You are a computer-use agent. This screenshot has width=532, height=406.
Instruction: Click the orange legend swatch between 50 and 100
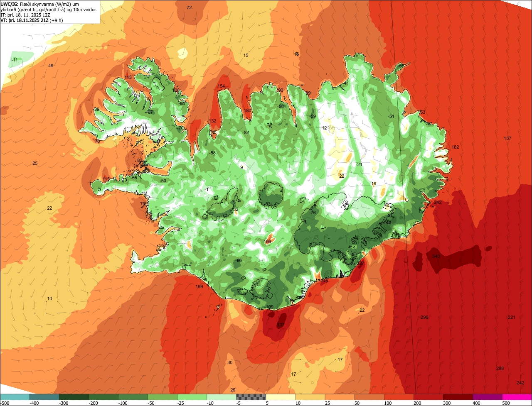point(369,397)
